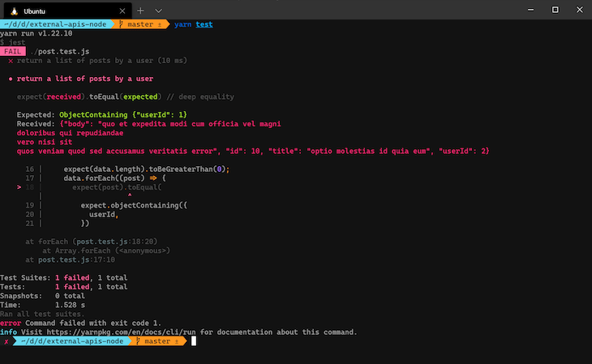This screenshot has height=364, width=592.
Task: Maximize the terminal window
Action: click(555, 10)
